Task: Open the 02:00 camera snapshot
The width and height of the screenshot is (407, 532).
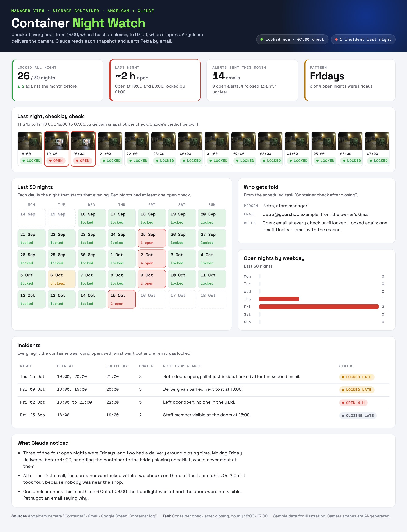Action: point(244,141)
